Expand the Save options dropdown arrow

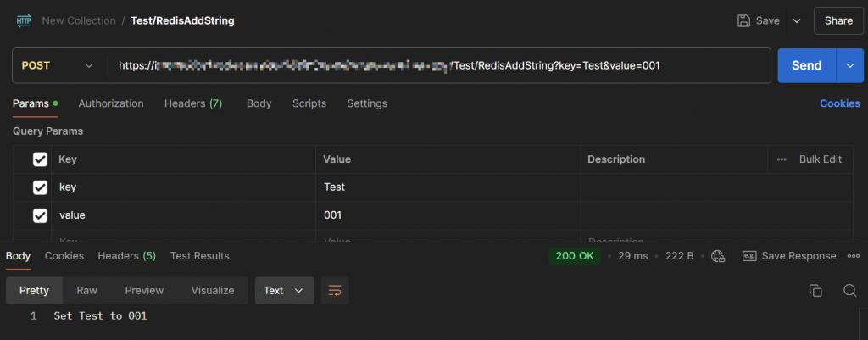pos(796,20)
